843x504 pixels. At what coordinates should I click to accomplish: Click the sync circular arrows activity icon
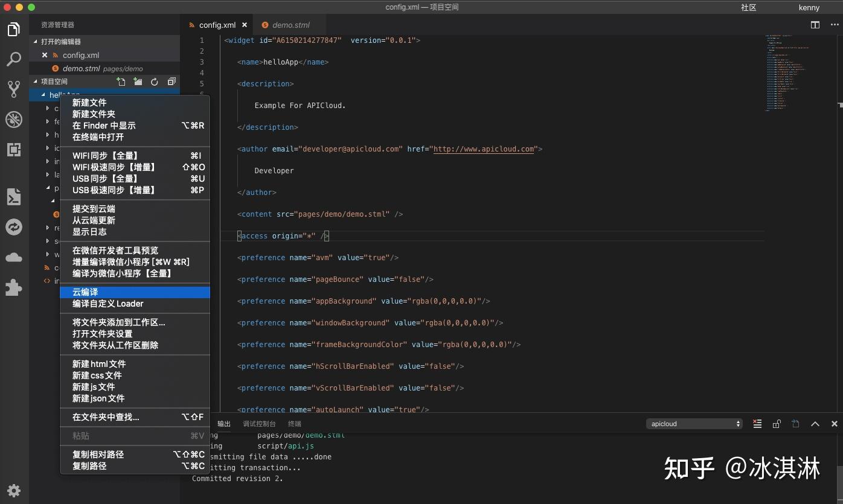(x=13, y=227)
